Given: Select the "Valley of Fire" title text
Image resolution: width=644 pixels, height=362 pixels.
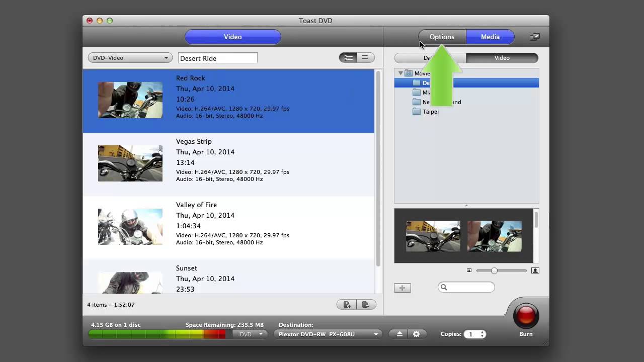Looking at the screenshot, I should point(197,205).
